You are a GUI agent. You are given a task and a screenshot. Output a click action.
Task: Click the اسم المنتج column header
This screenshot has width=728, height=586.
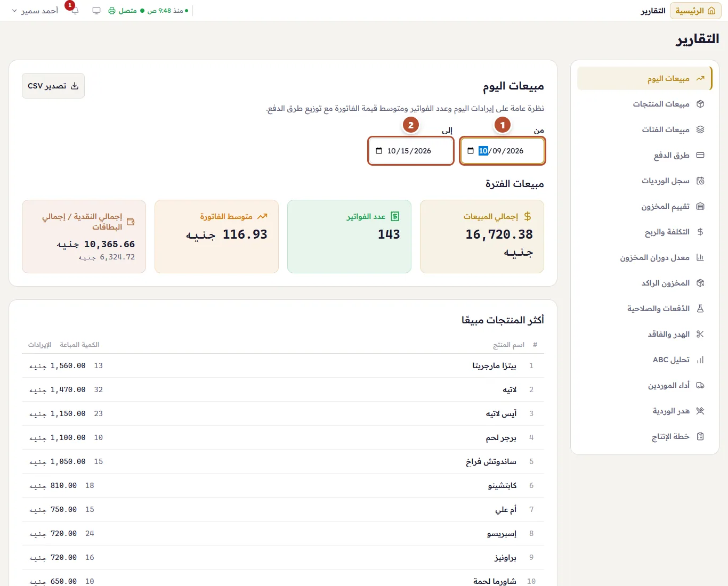(x=509, y=345)
